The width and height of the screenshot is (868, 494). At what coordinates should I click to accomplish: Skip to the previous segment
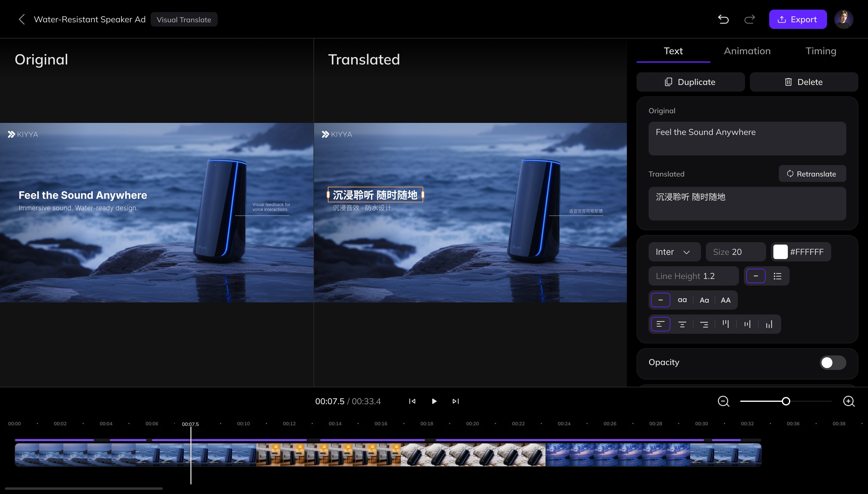point(412,401)
